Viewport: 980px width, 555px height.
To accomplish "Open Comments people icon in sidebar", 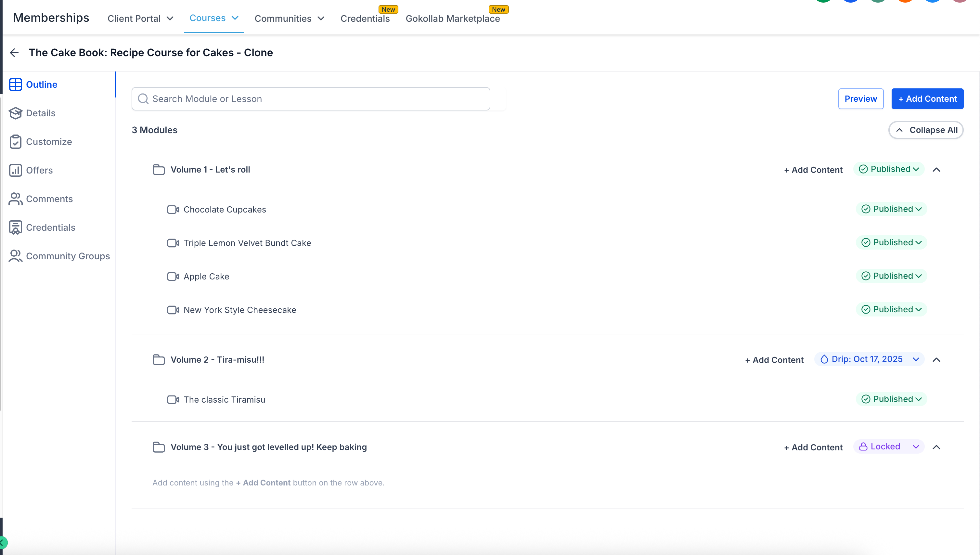I will pos(15,199).
